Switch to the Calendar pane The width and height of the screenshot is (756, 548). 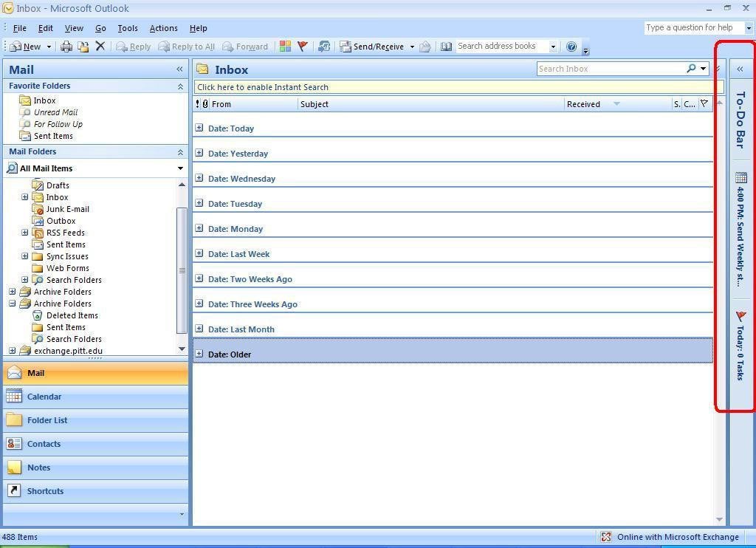(x=95, y=397)
